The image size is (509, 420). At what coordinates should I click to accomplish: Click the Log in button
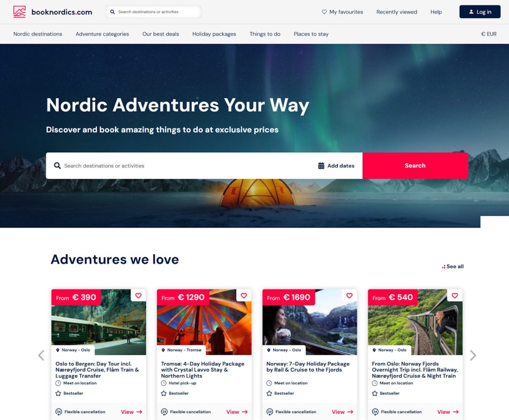[480, 12]
